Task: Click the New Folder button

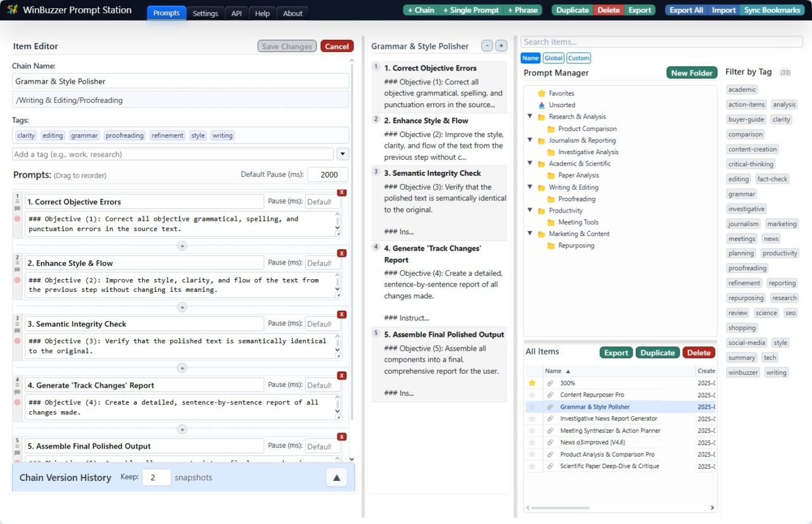Action: [x=691, y=72]
